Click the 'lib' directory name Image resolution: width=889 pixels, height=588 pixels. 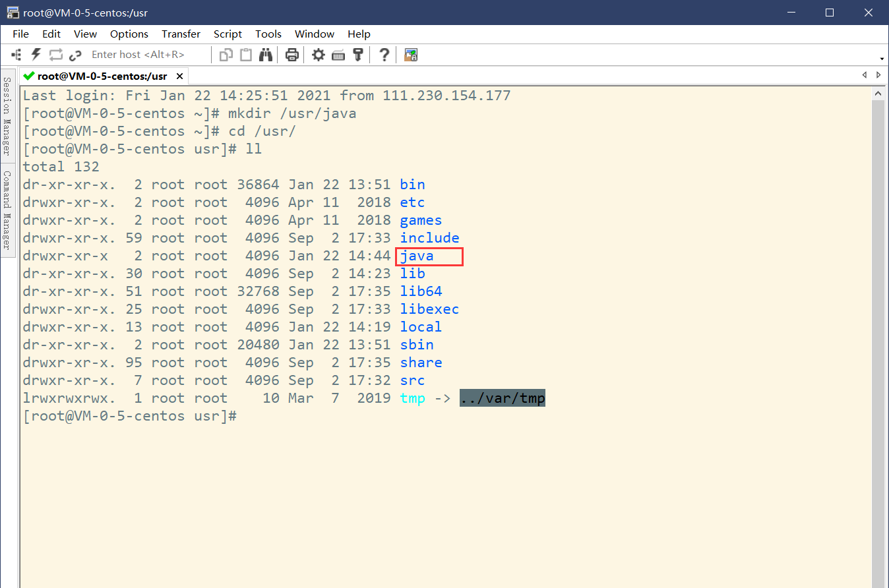[413, 274]
